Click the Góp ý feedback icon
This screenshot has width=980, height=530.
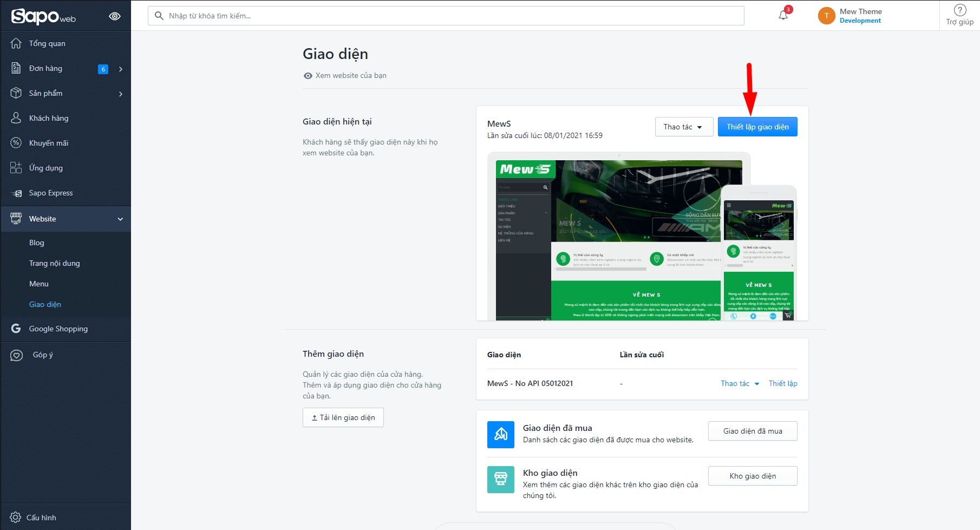click(x=16, y=355)
